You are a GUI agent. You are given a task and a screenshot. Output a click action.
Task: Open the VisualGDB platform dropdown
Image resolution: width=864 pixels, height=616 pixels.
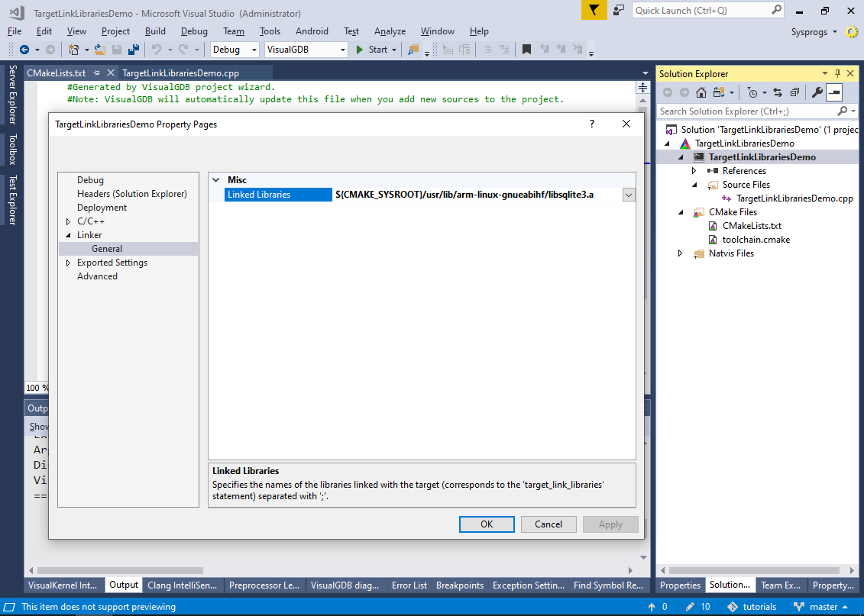point(343,50)
